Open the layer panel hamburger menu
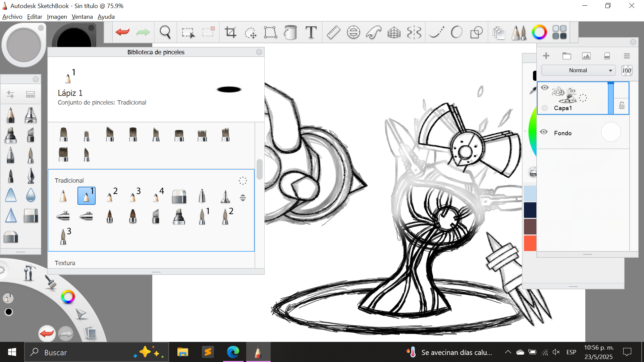This screenshot has height=362, width=644. click(x=627, y=56)
